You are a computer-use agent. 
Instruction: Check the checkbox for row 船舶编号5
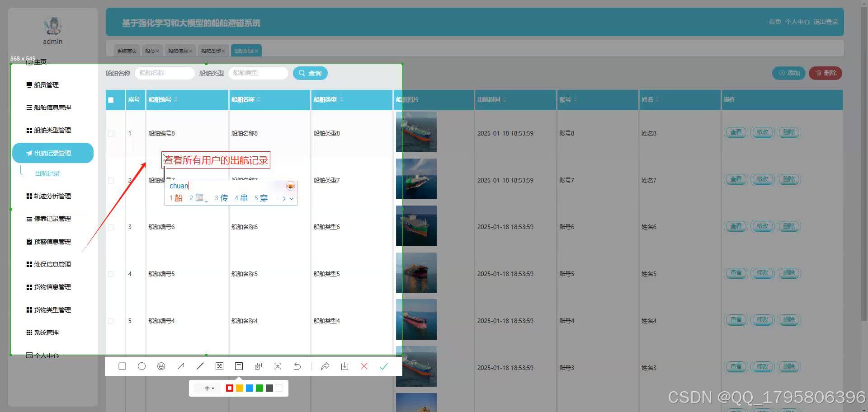[111, 274]
